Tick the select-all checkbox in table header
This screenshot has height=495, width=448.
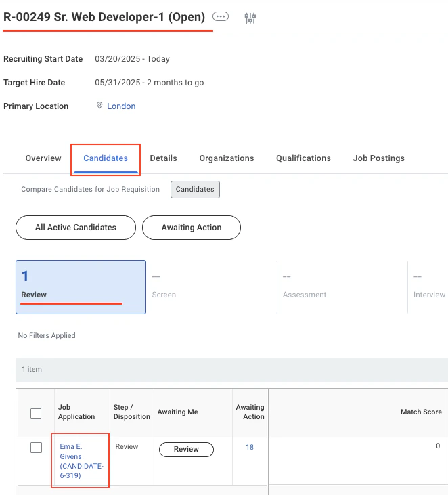[x=36, y=414]
